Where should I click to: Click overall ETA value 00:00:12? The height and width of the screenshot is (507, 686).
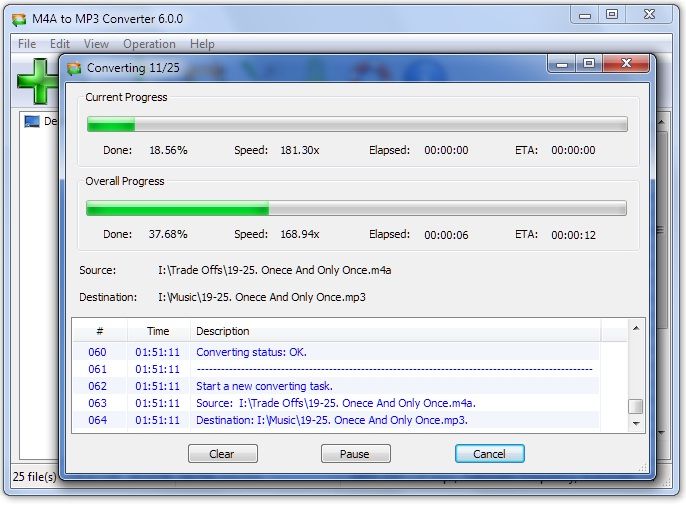(574, 235)
